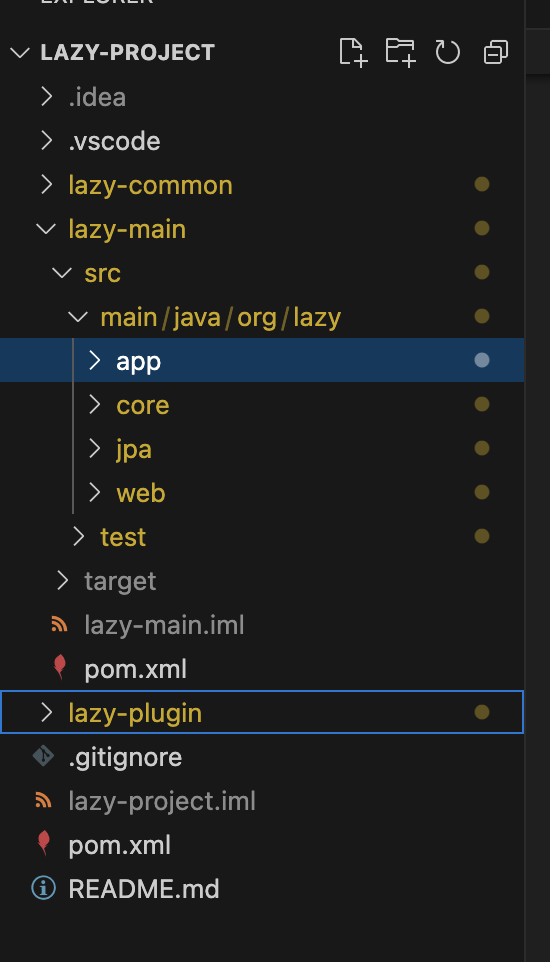The width and height of the screenshot is (550, 962).
Task: Click the .gitignore git icon
Action: [x=43, y=757]
